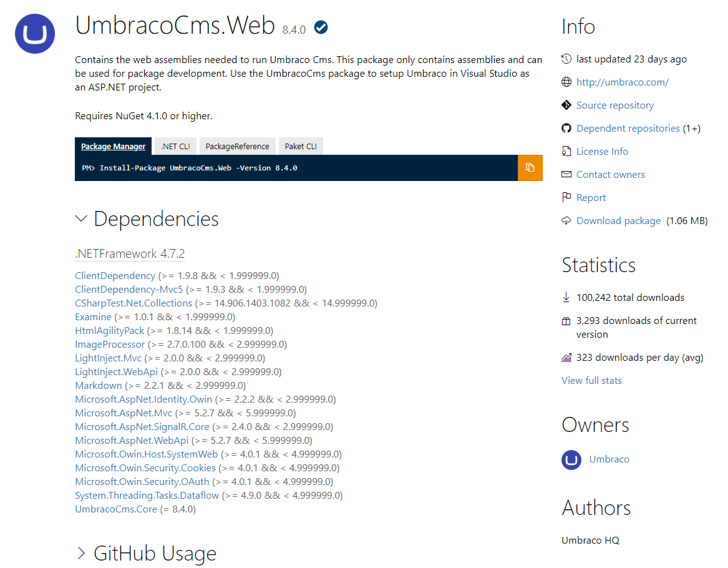The image size is (728, 568).
Task: Click the Report link
Action: click(x=591, y=198)
